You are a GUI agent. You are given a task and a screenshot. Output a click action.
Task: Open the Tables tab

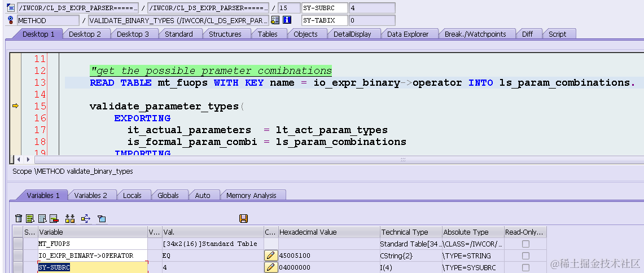[268, 34]
